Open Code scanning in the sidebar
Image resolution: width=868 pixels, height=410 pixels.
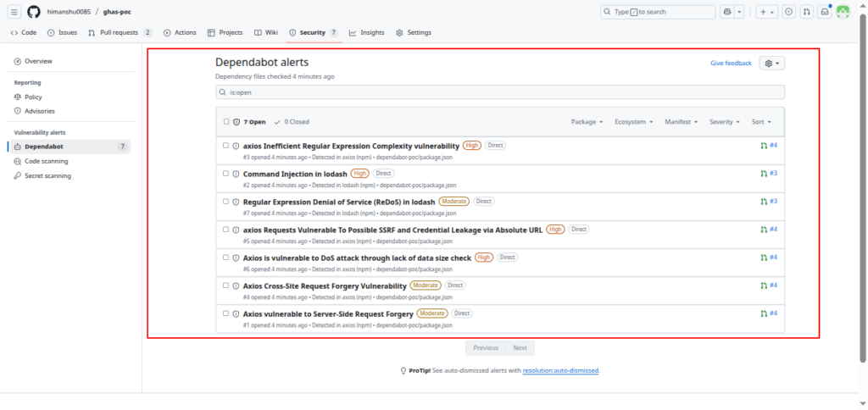(x=46, y=161)
